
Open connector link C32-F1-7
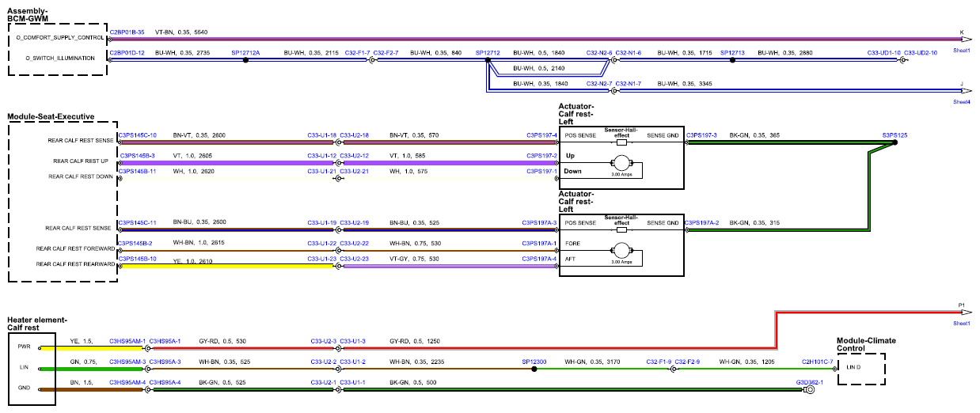tap(357, 52)
